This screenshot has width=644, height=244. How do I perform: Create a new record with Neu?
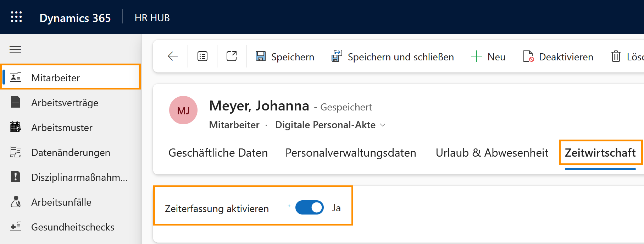pos(488,57)
